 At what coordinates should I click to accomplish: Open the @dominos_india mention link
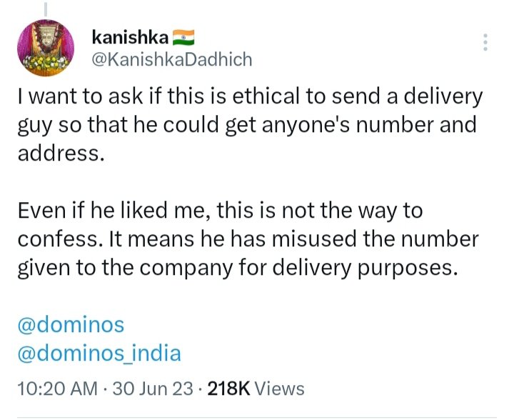click(x=99, y=353)
